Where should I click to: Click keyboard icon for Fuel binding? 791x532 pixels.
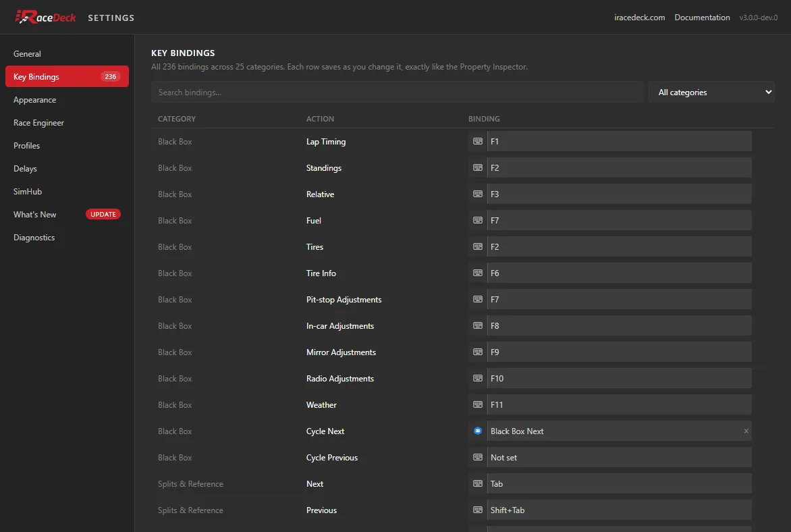(477, 220)
